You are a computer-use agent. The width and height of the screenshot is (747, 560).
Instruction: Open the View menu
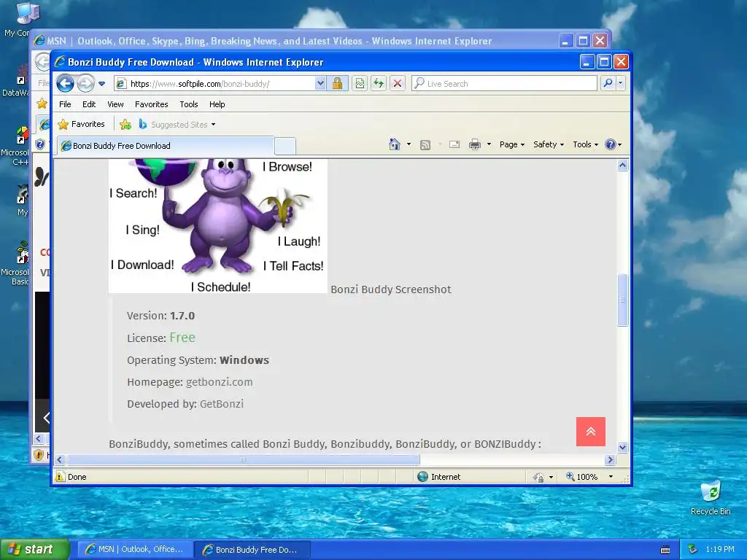(115, 104)
